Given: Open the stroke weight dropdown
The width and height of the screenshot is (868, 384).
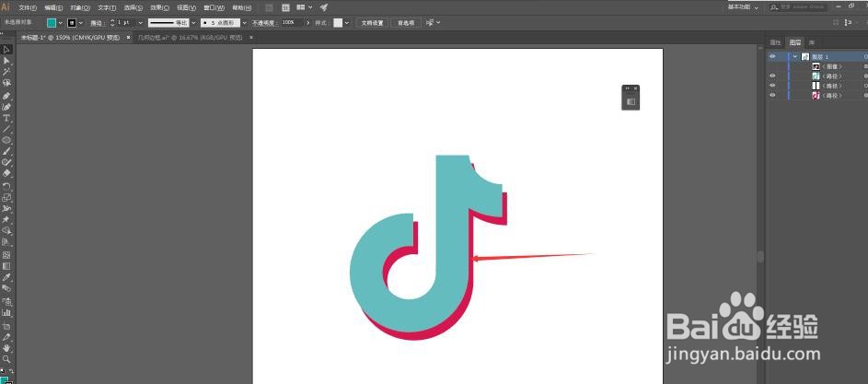Looking at the screenshot, I should point(141,23).
